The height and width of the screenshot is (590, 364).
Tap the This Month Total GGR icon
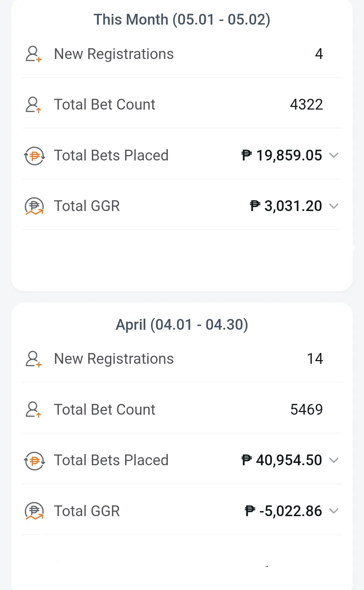point(34,206)
